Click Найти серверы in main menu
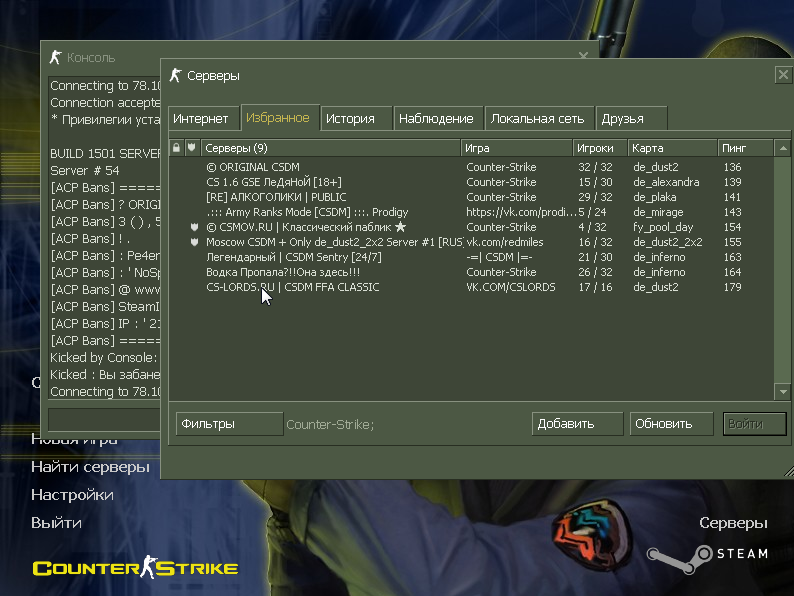Image resolution: width=794 pixels, height=596 pixels. [x=90, y=467]
